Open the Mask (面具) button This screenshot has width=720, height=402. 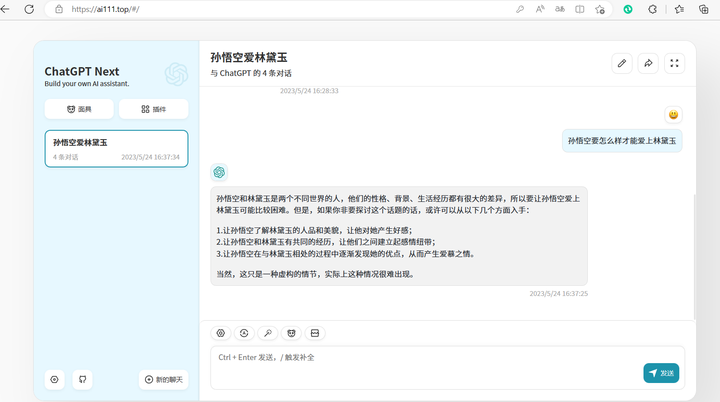tap(79, 109)
